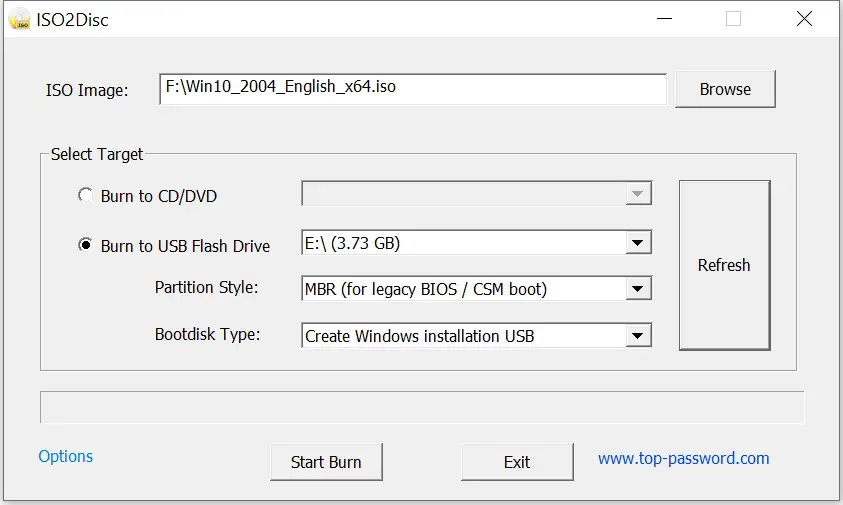Image resolution: width=843 pixels, height=505 pixels.
Task: Click the Create Windows installation USB combo box
Action: coord(476,336)
